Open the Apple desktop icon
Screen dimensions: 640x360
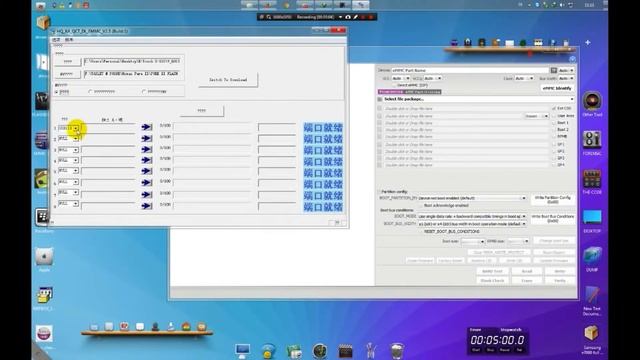click(44, 256)
